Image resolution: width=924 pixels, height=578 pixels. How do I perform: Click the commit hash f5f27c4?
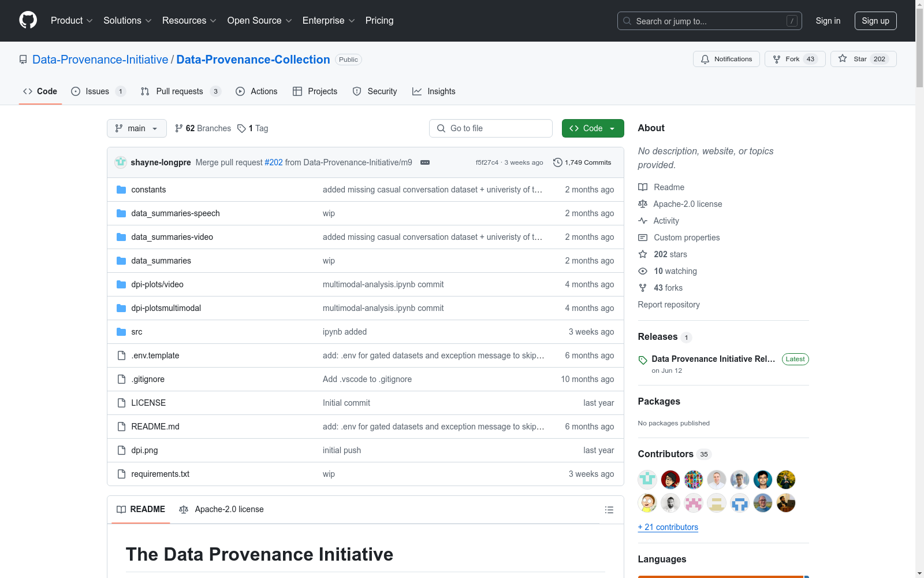pos(487,162)
